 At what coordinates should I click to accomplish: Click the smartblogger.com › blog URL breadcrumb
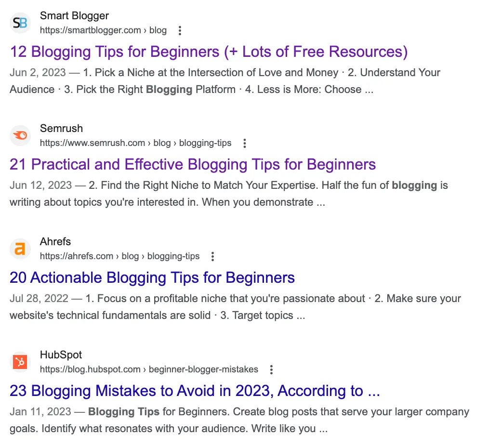(x=103, y=30)
